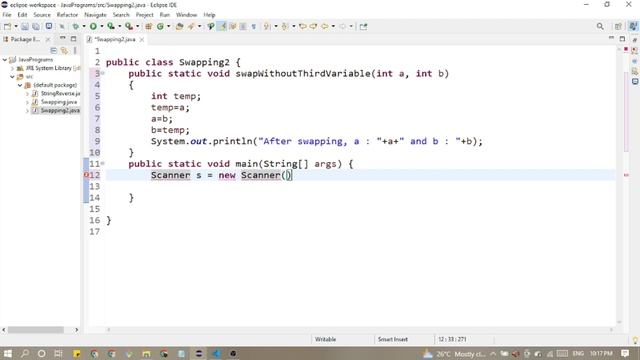Open the Help menu
The image size is (640, 360).
click(x=209, y=15)
